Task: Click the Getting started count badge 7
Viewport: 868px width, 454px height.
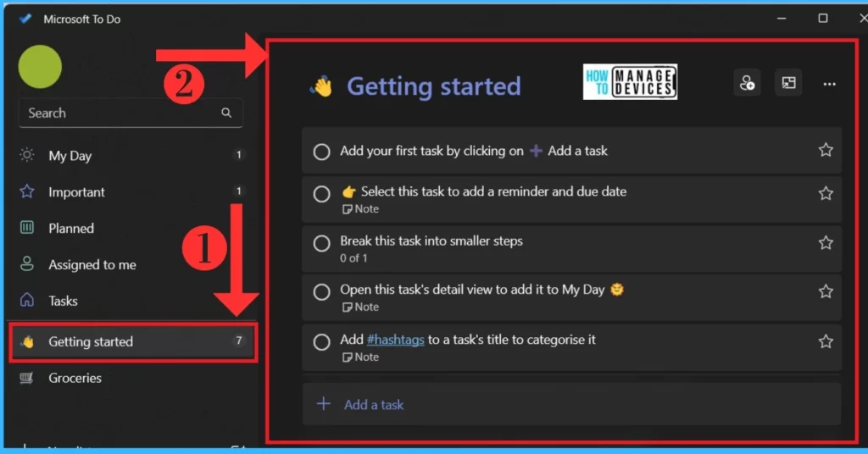Action: pos(239,340)
